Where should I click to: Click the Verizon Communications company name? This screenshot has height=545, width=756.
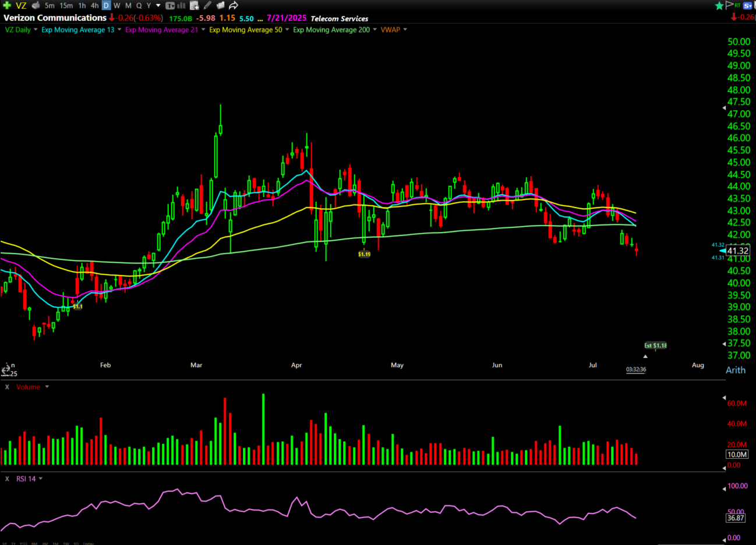(55, 18)
